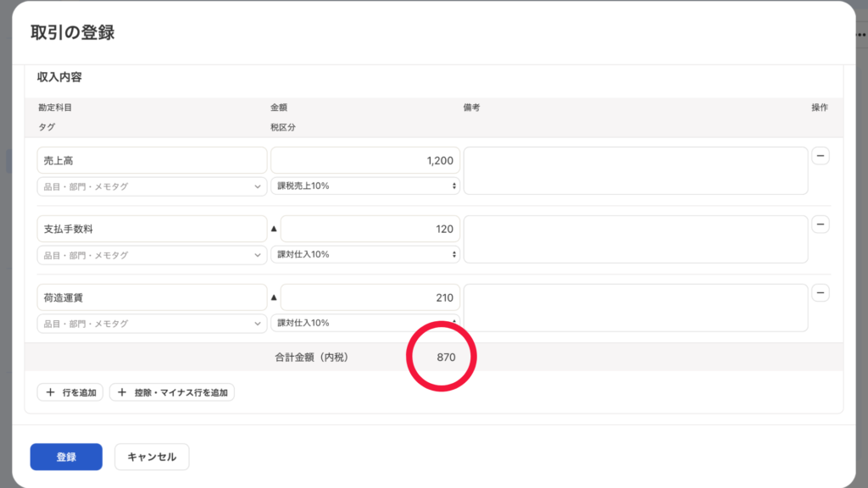Delete the 荷造運賃 row using minus icon

(x=821, y=293)
